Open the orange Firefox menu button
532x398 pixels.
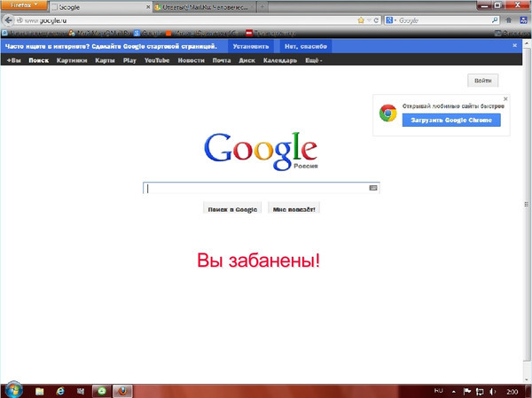24,5
